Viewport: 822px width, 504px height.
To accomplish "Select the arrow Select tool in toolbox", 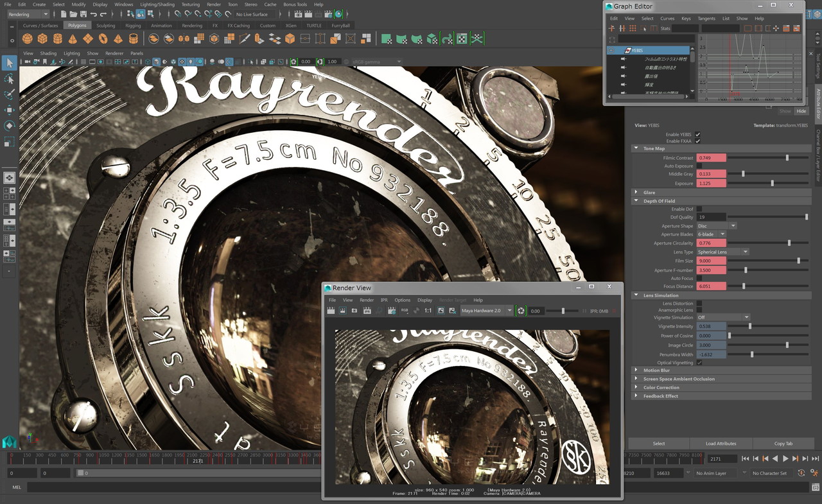I will tap(9, 62).
